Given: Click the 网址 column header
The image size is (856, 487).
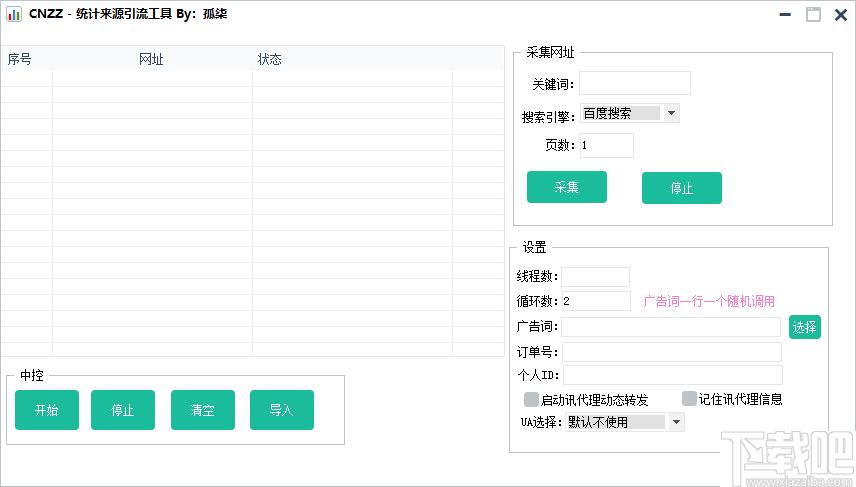Looking at the screenshot, I should tap(151, 59).
